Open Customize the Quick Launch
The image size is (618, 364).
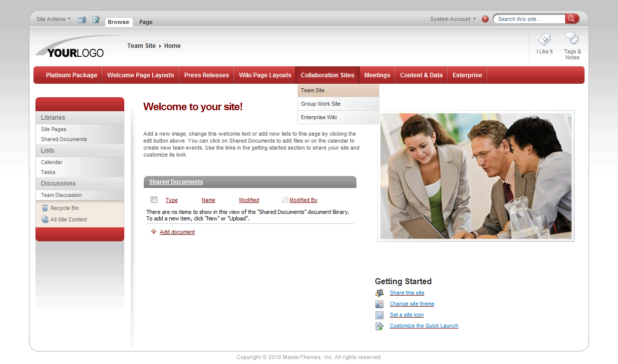(x=423, y=326)
